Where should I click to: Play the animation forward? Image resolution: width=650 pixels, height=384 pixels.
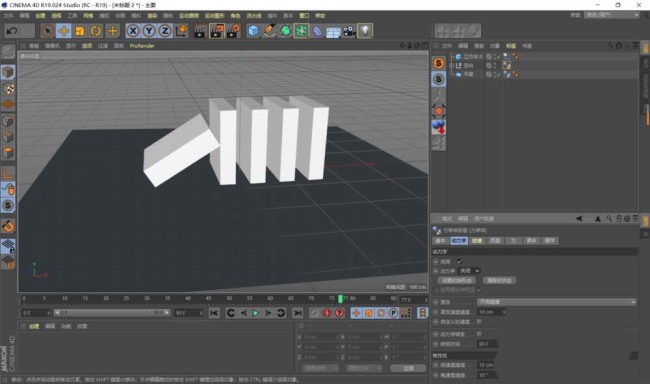tap(255, 313)
